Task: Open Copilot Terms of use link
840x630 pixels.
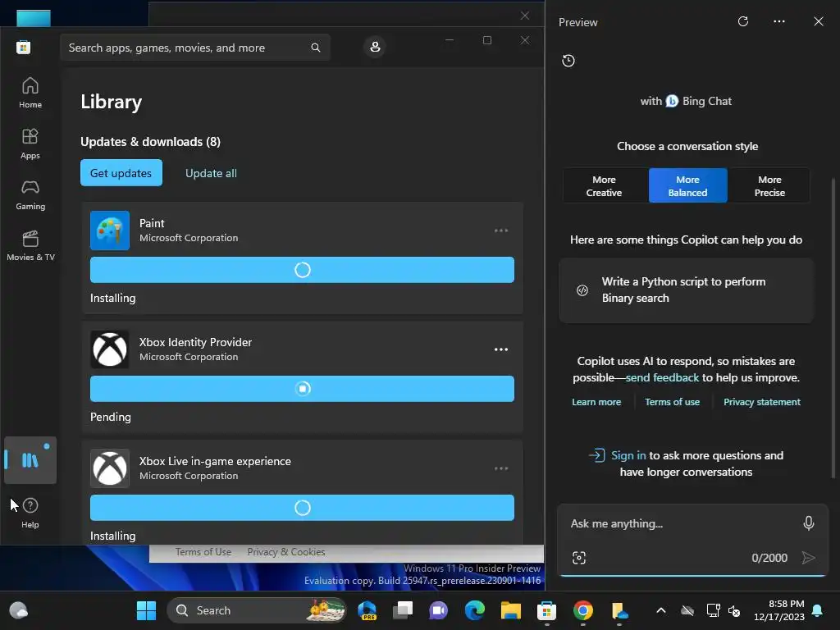Action: pos(672,402)
